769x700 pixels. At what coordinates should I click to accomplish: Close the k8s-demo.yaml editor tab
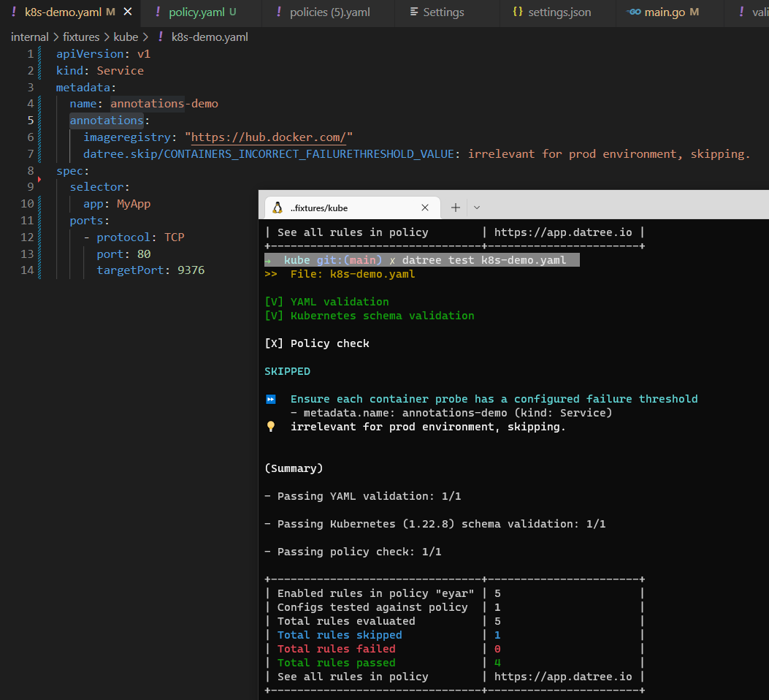pos(127,12)
